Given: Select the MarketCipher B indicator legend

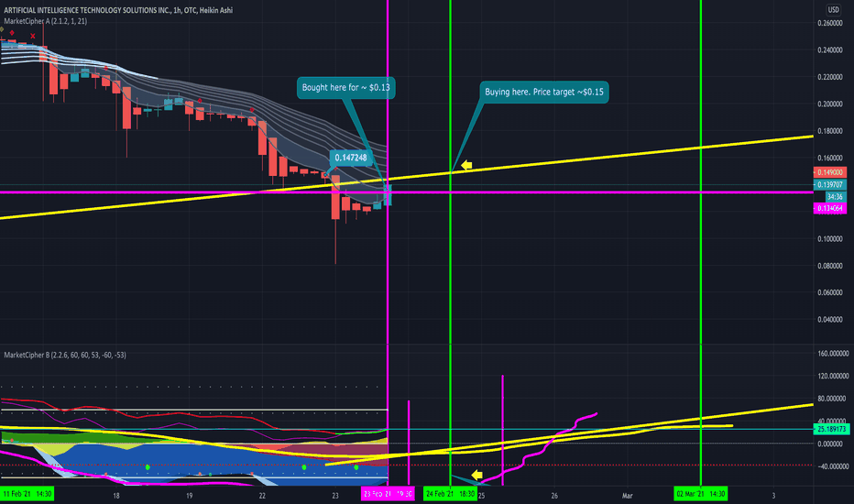Looking at the screenshot, I should click(x=65, y=355).
